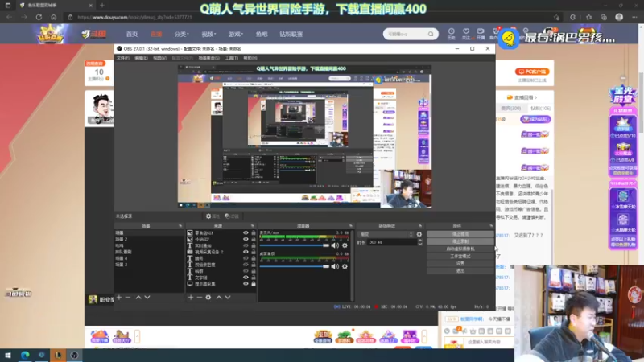Move the scene down with the down arrow in the Scenes panel
This screenshot has height=362, width=644.
tap(147, 297)
